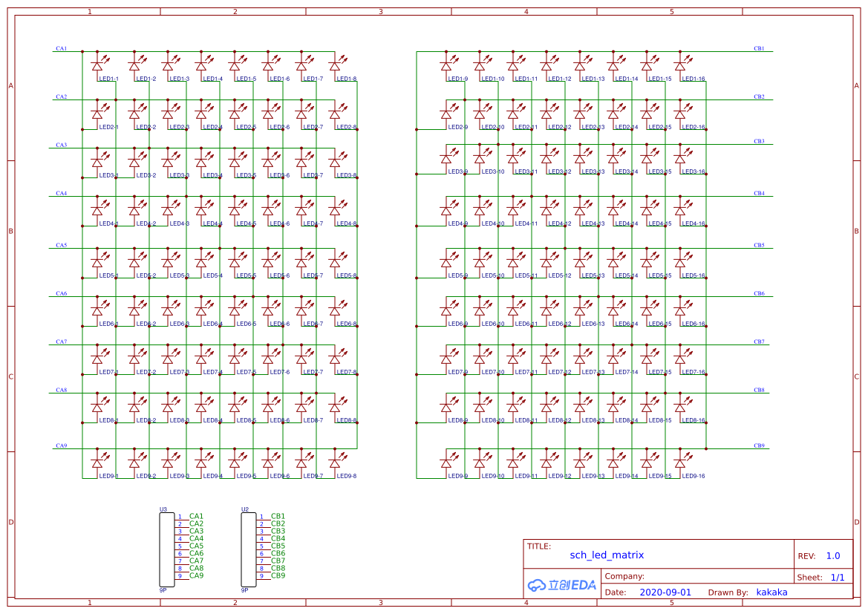The width and height of the screenshot is (868, 614).
Task: Select the CA1 net label on left wire
Action: 61,48
